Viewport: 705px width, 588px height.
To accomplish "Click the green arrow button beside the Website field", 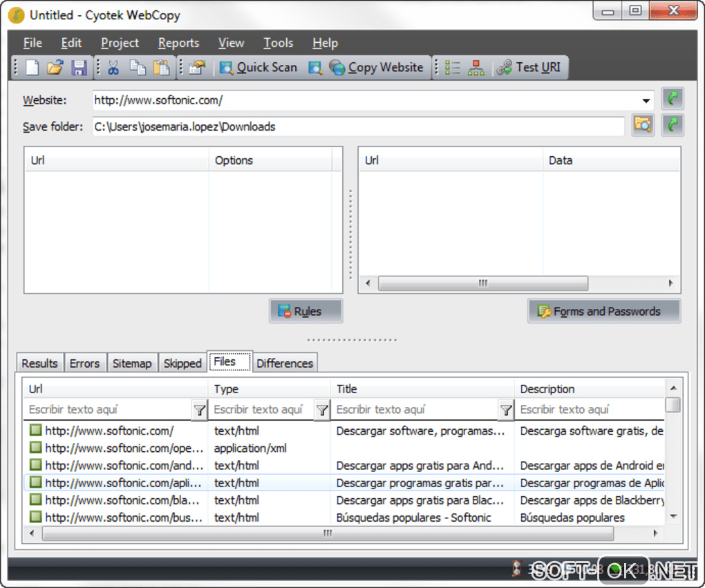I will tap(673, 98).
